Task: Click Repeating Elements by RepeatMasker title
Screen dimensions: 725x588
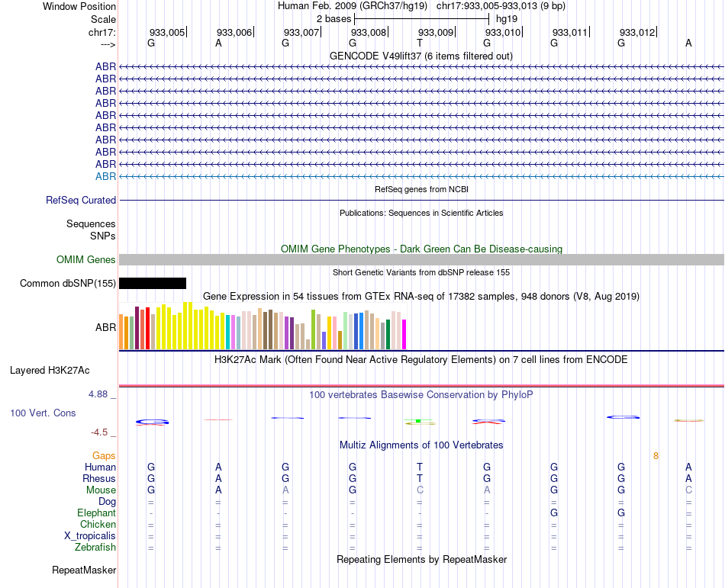Action: [422, 559]
